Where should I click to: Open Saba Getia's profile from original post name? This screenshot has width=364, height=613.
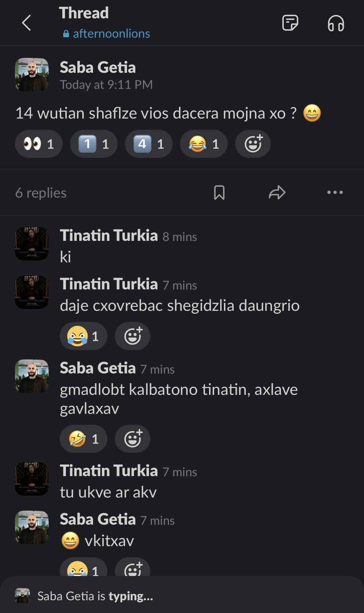(98, 67)
